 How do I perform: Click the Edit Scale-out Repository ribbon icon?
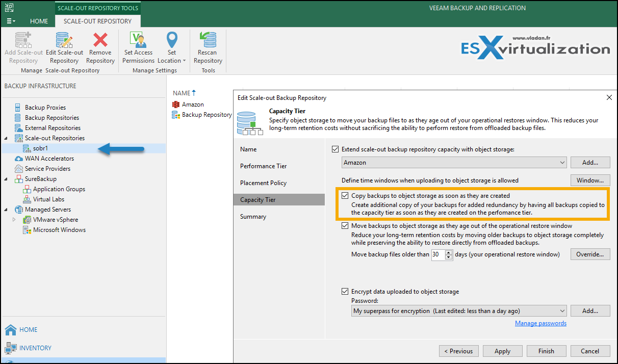tap(64, 40)
